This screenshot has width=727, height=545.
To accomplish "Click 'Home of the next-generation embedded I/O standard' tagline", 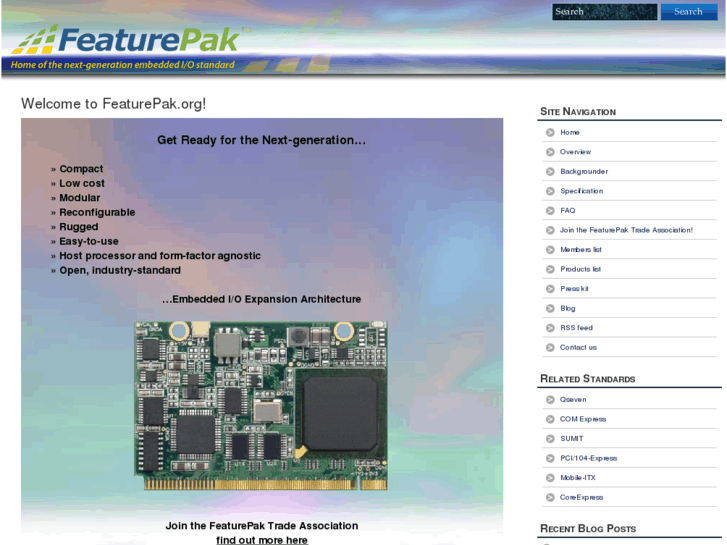I will pyautogui.click(x=123, y=65).
